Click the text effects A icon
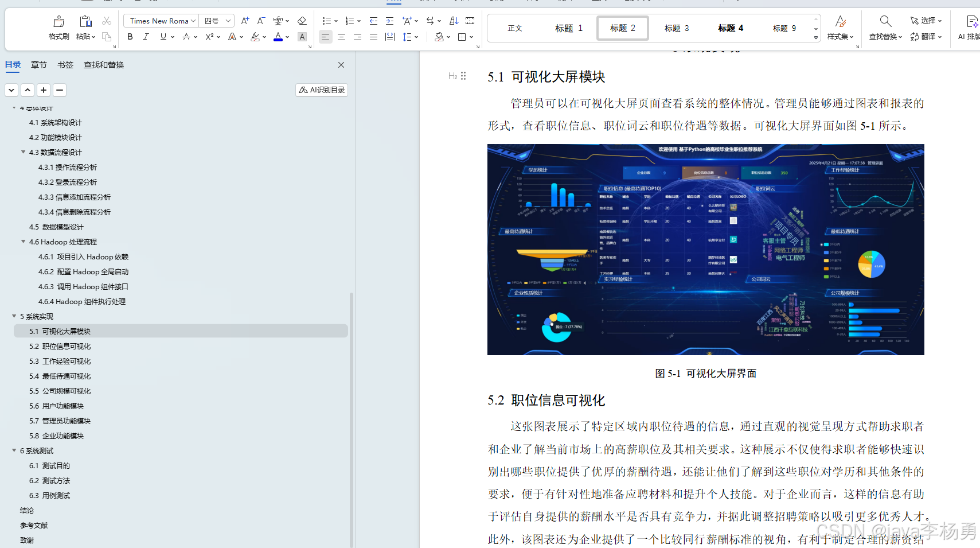The width and height of the screenshot is (980, 548). (x=232, y=37)
